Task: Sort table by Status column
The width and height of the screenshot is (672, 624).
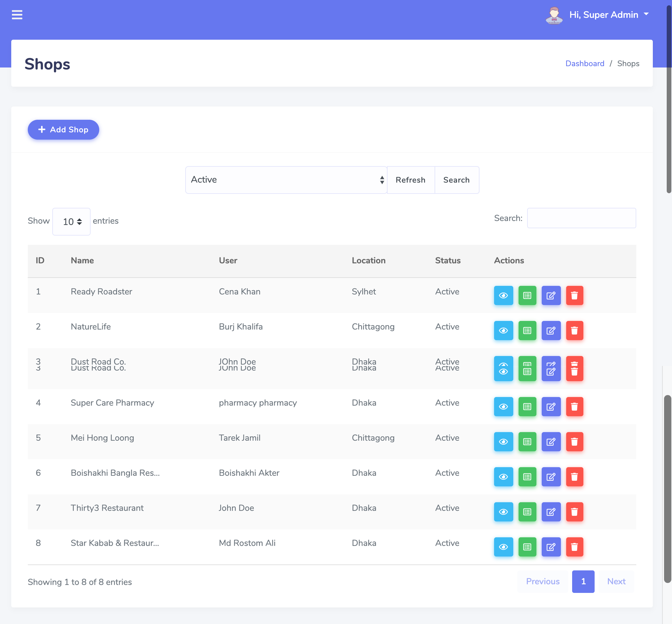Action: click(x=447, y=260)
